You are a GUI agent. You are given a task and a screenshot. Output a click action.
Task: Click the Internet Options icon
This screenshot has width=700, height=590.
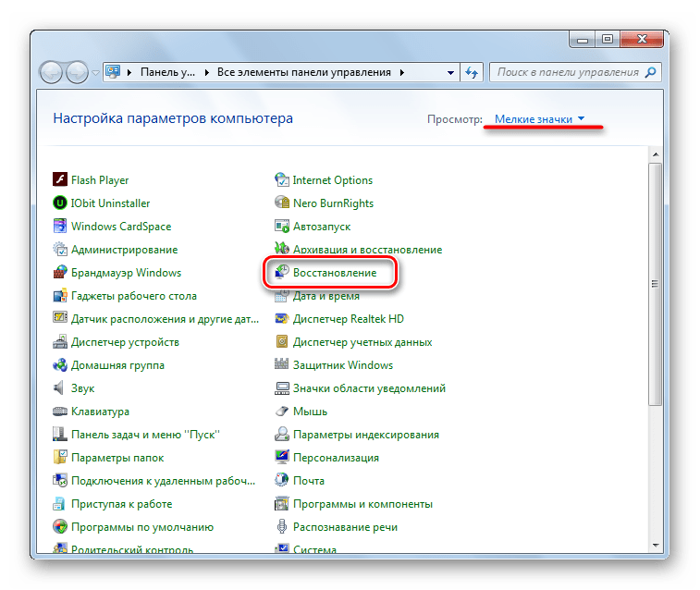tap(282, 179)
